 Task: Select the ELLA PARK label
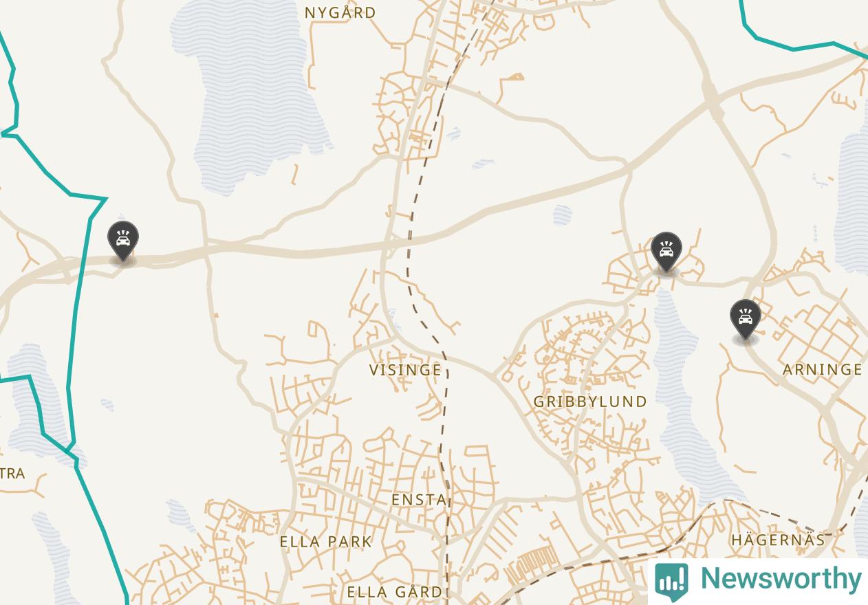pyautogui.click(x=326, y=542)
